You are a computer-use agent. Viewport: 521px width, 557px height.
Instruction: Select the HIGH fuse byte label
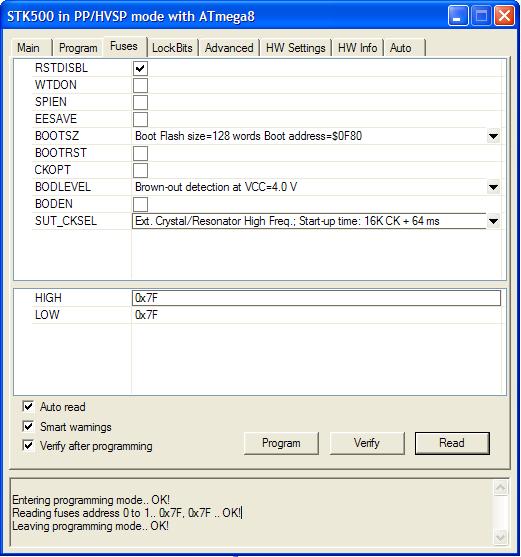coord(48,298)
